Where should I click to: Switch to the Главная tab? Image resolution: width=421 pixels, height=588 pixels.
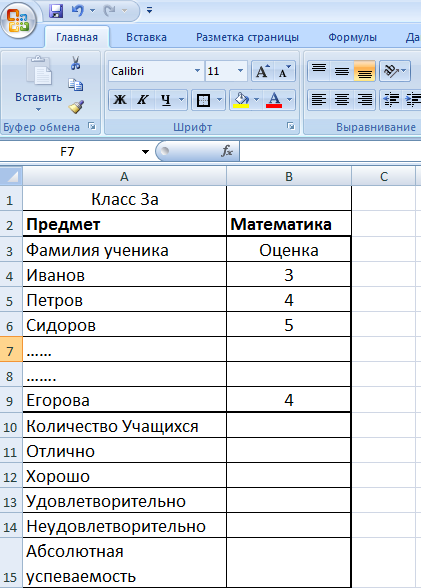pyautogui.click(x=77, y=37)
